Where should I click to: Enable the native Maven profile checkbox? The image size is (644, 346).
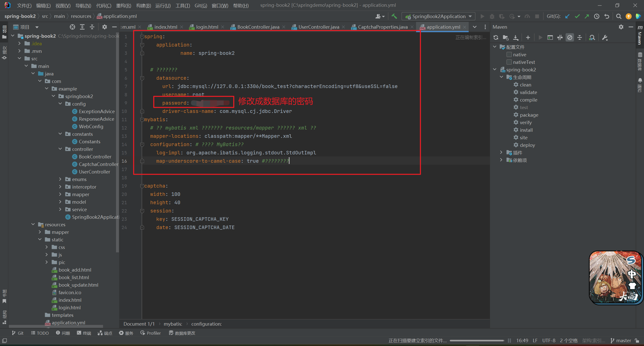point(509,55)
